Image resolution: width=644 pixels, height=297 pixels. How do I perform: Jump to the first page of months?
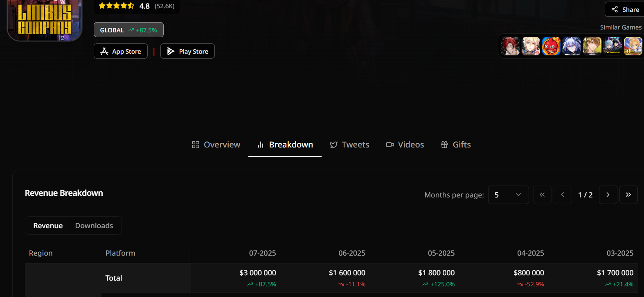click(x=542, y=195)
